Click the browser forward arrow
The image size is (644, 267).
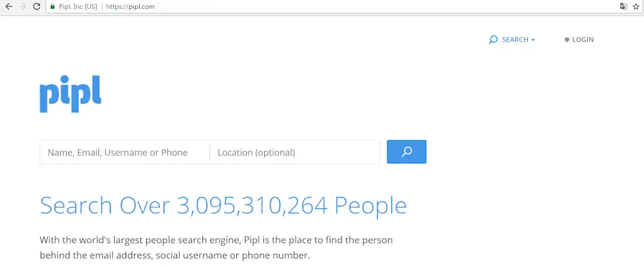[23, 6]
